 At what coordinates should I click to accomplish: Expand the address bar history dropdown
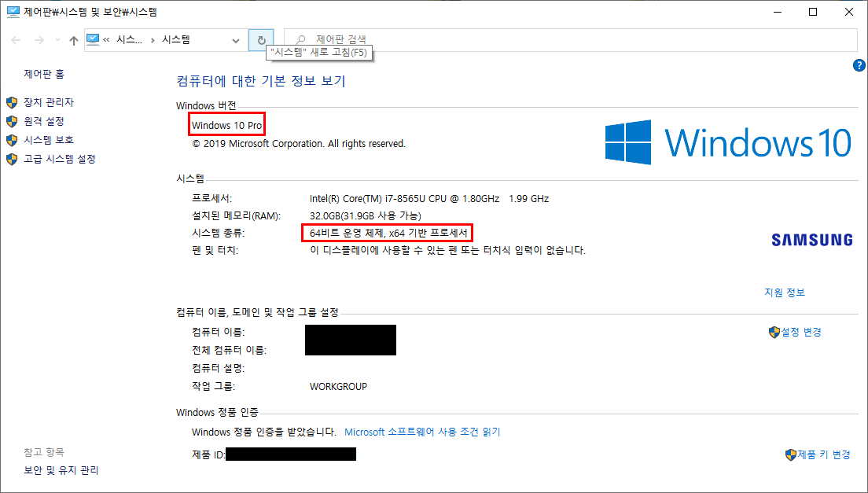click(235, 40)
